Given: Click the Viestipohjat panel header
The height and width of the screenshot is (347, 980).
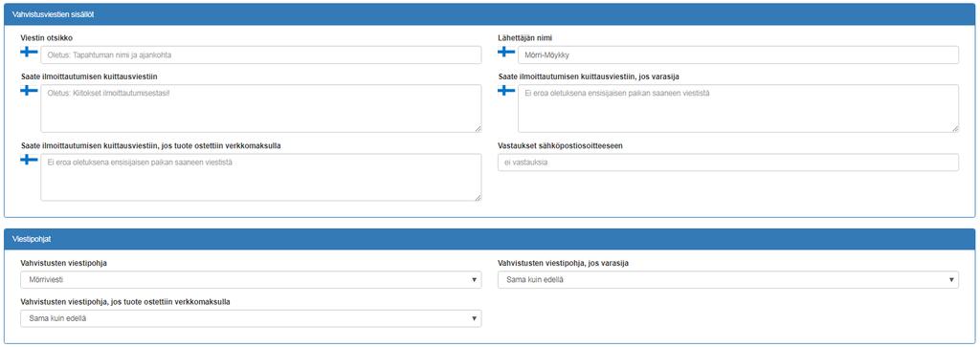Looking at the screenshot, I should 490,239.
